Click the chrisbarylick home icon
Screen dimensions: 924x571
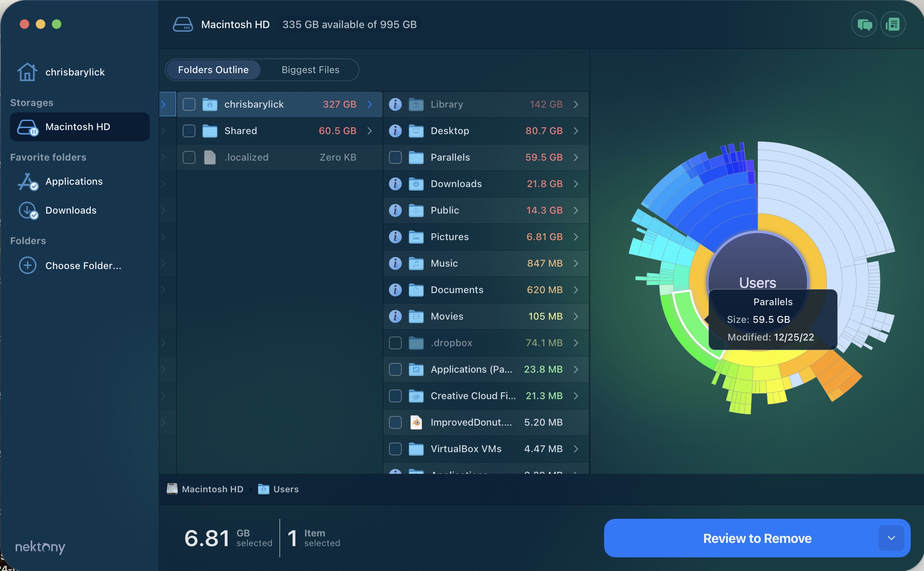pyautogui.click(x=27, y=71)
